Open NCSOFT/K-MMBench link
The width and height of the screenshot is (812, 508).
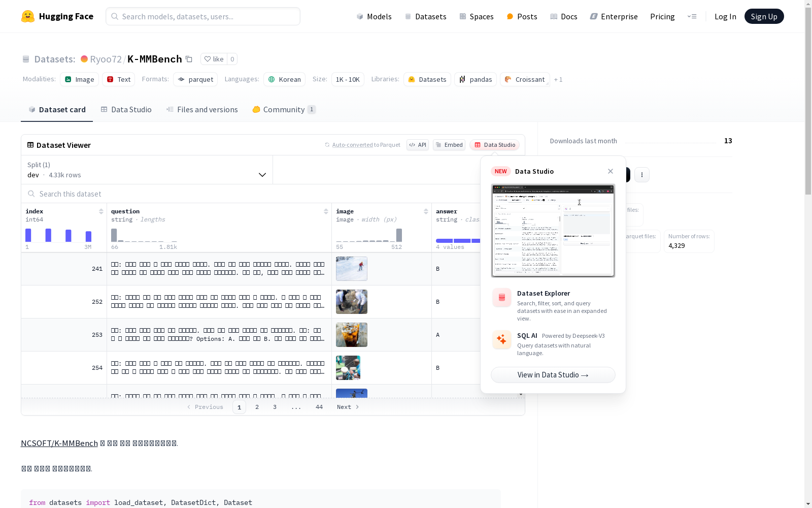(x=59, y=443)
